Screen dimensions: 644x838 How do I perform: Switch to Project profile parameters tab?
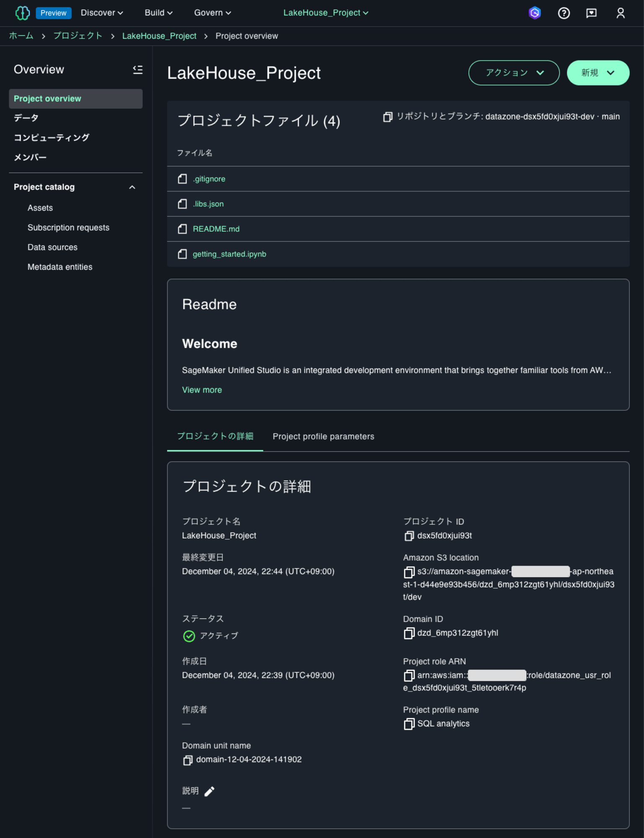pos(323,437)
